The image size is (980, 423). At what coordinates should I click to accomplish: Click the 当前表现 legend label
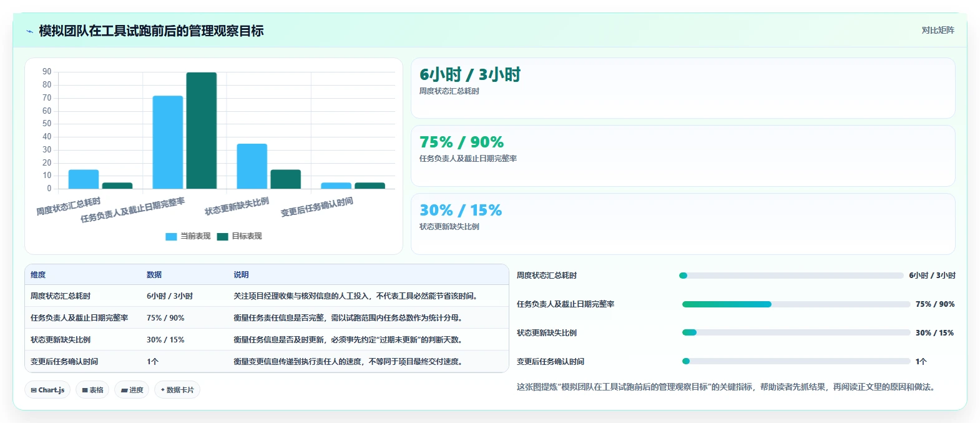195,236
